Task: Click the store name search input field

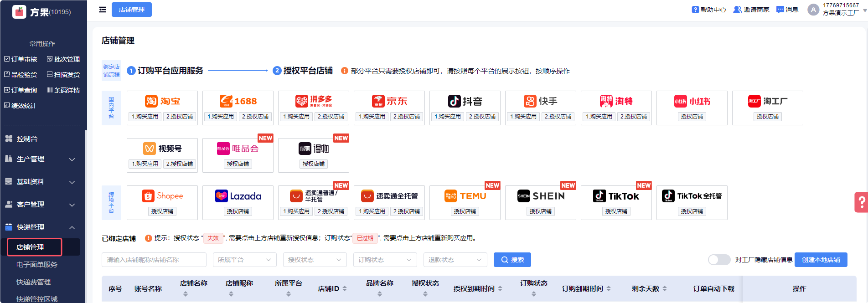Action: point(154,260)
